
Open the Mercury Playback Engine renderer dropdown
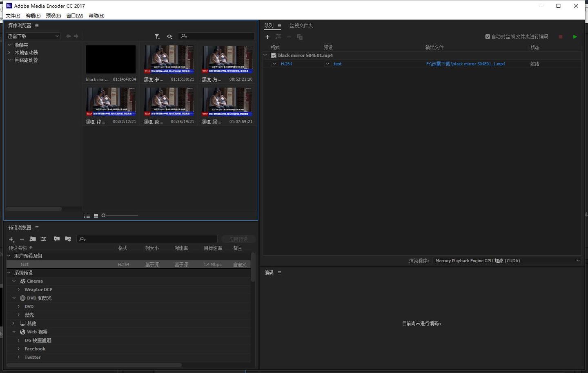[507, 261]
